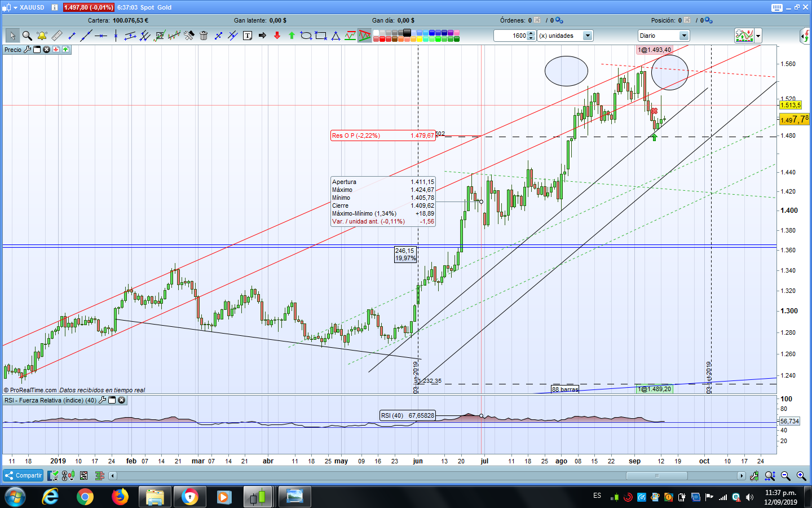812x508 pixels.
Task: Open position settings gear icon
Action: tap(708, 20)
